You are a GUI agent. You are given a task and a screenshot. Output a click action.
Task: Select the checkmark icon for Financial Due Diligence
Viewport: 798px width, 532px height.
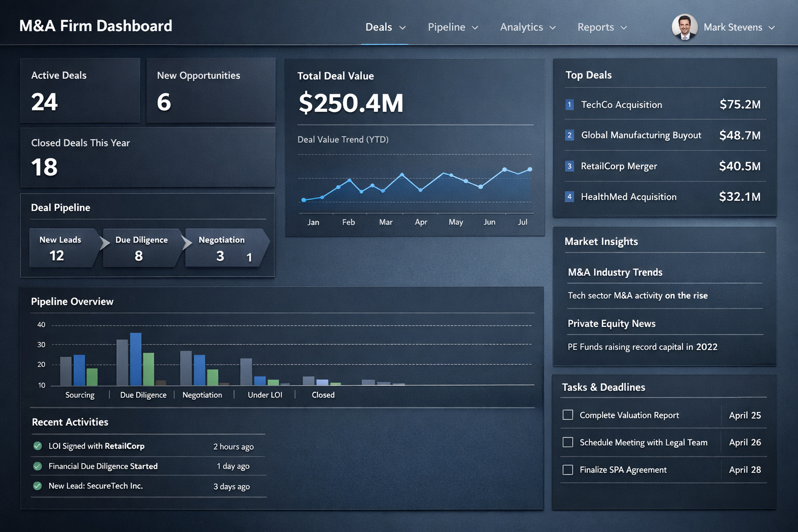point(37,466)
